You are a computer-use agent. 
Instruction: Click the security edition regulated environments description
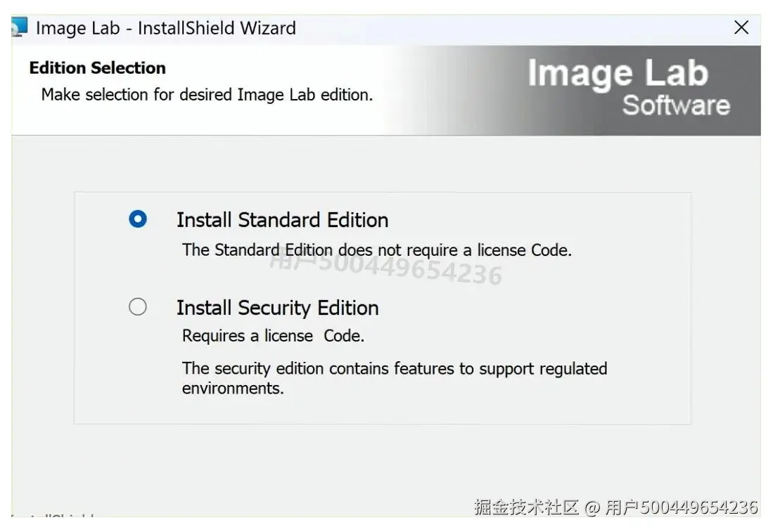pyautogui.click(x=394, y=378)
